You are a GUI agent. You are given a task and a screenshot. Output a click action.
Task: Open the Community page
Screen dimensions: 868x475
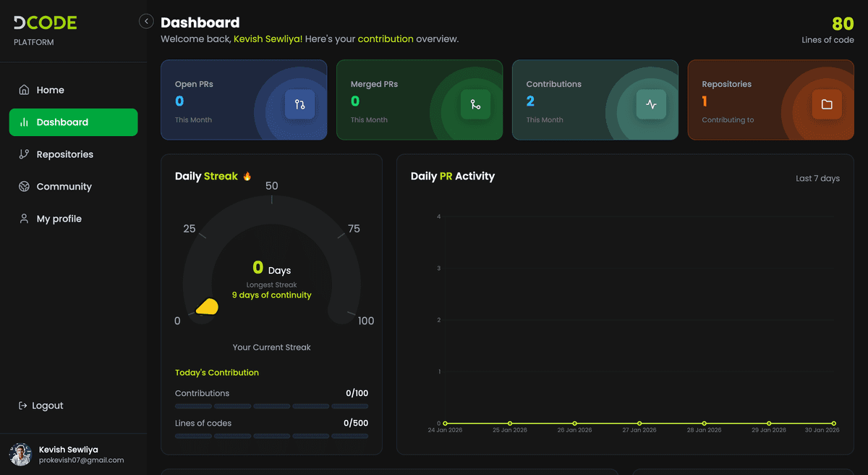coord(64,187)
